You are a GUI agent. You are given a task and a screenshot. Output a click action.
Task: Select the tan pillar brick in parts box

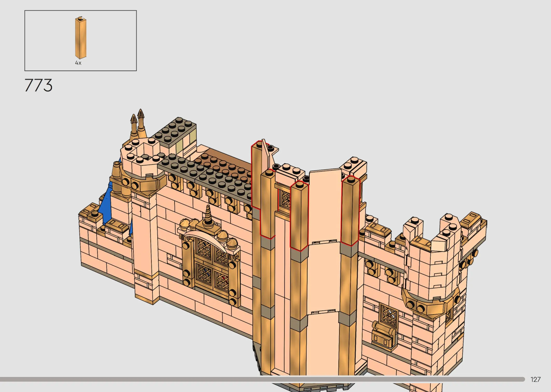pos(81,38)
